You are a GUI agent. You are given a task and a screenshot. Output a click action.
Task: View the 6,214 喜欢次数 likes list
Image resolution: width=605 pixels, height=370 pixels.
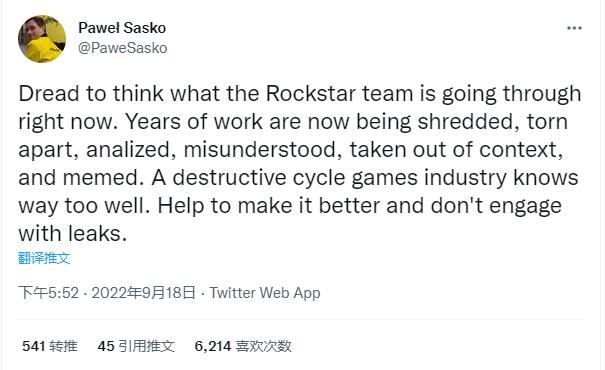pyautogui.click(x=243, y=346)
